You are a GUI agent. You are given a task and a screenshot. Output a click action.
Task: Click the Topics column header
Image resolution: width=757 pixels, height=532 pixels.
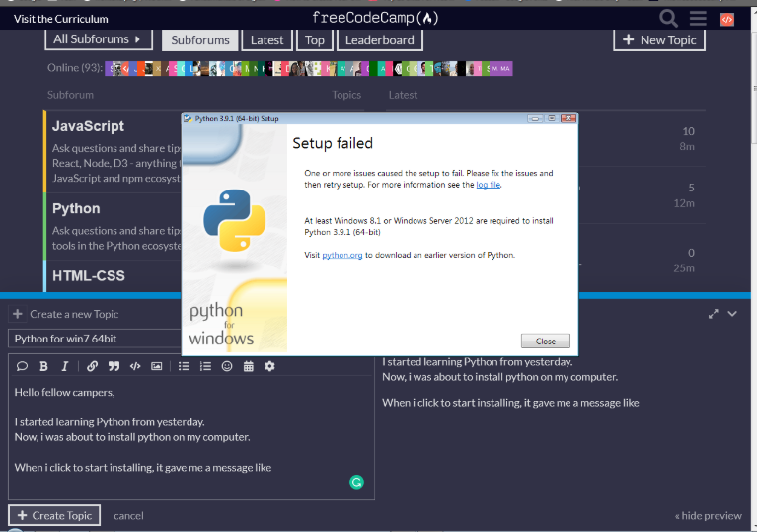346,95
